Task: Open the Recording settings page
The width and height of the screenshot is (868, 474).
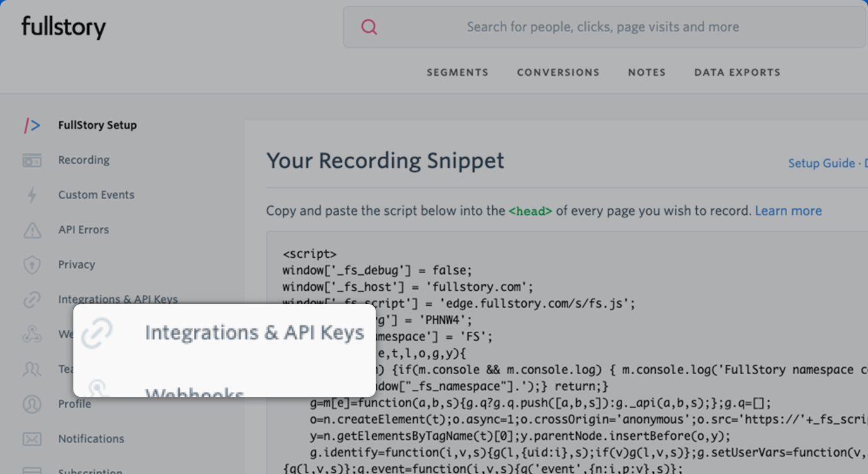Action: [84, 160]
